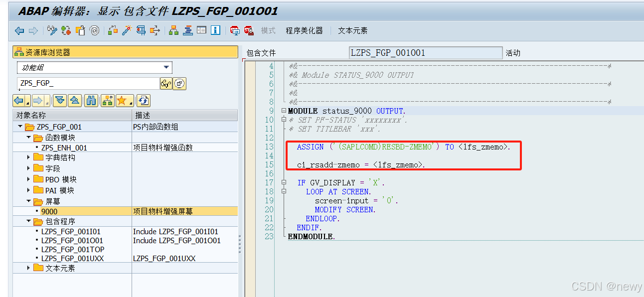This screenshot has height=297, width=644.
Task: Open include LZPS_FGP_001O01 in tree
Action: click(72, 241)
